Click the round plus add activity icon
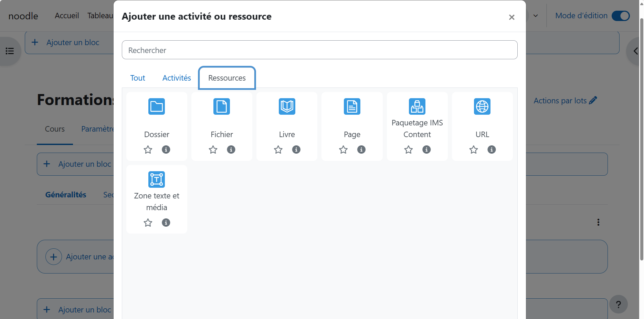The width and height of the screenshot is (644, 319). click(54, 257)
